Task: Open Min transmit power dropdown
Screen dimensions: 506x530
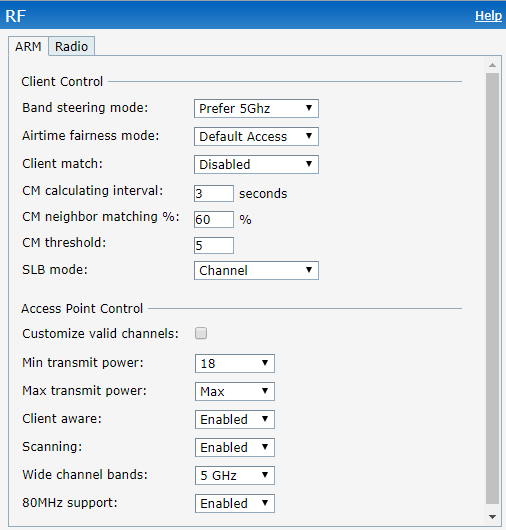Action: click(x=235, y=364)
